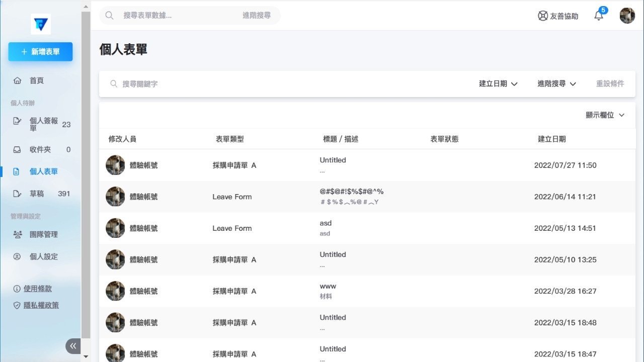Screen dimensions: 644x362
Task: Click the app logo in the sidebar
Action: tap(41, 24)
